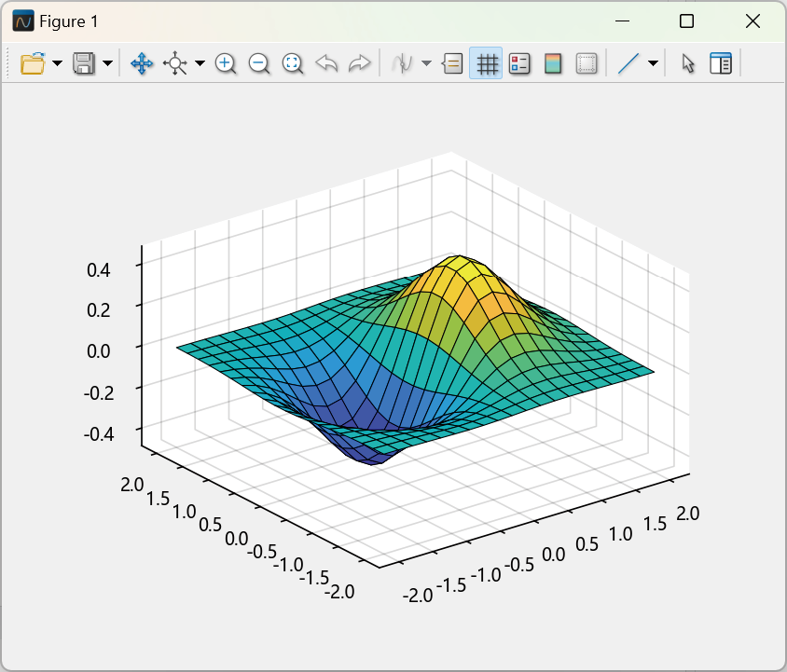
Task: Click the yellow peak of the surface
Action: [x=461, y=264]
